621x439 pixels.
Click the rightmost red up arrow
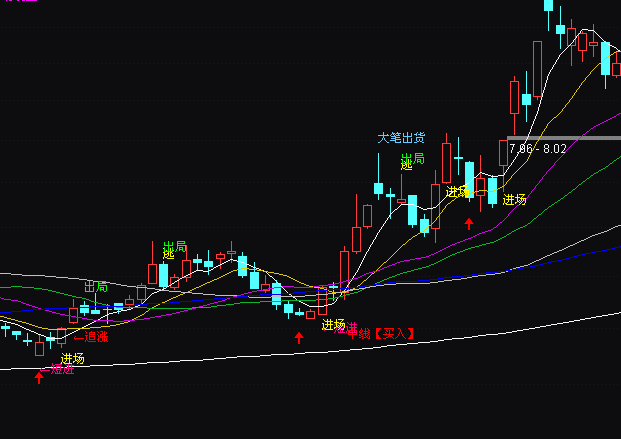(x=469, y=223)
